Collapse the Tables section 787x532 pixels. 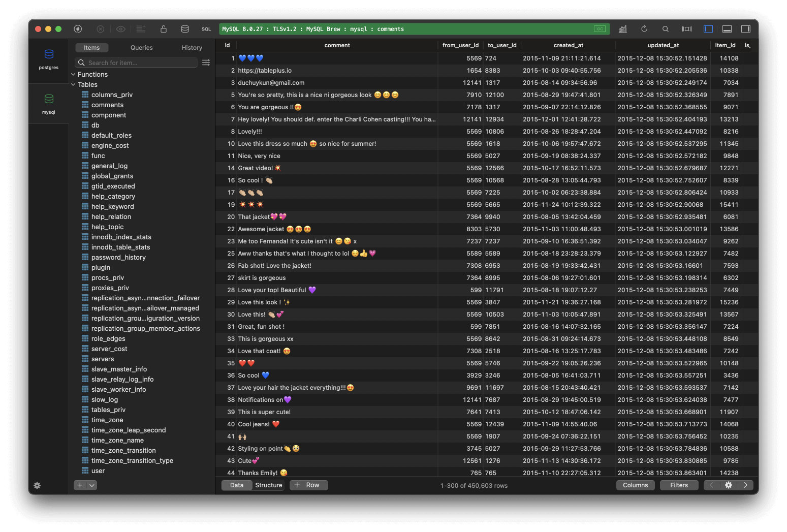tap(73, 84)
